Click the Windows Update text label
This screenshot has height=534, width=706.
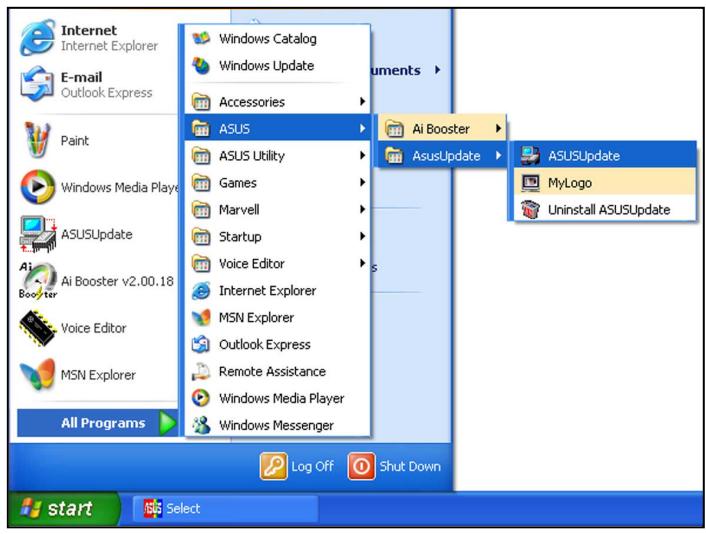click(266, 66)
